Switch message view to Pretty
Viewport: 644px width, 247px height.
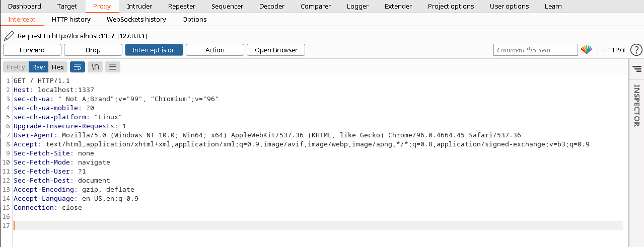pos(16,67)
